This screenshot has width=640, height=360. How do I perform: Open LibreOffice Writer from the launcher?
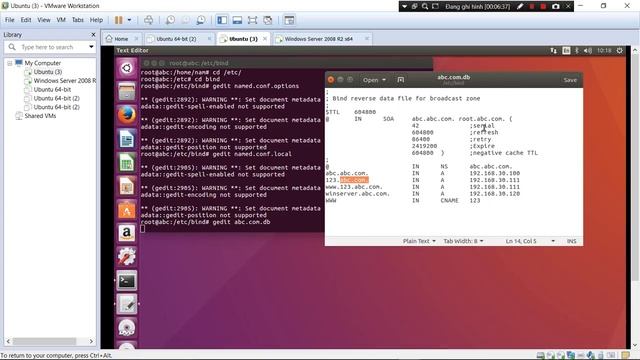127,139
